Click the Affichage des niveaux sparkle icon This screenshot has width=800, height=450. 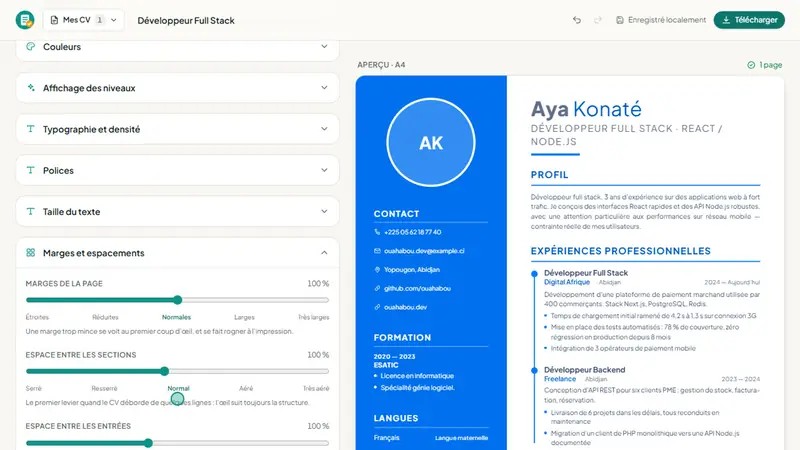[x=31, y=88]
